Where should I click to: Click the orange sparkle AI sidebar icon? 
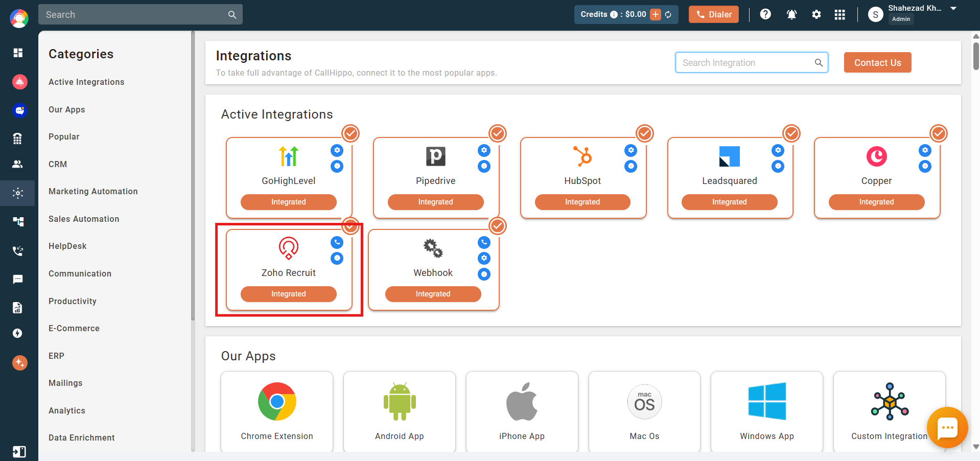19,363
